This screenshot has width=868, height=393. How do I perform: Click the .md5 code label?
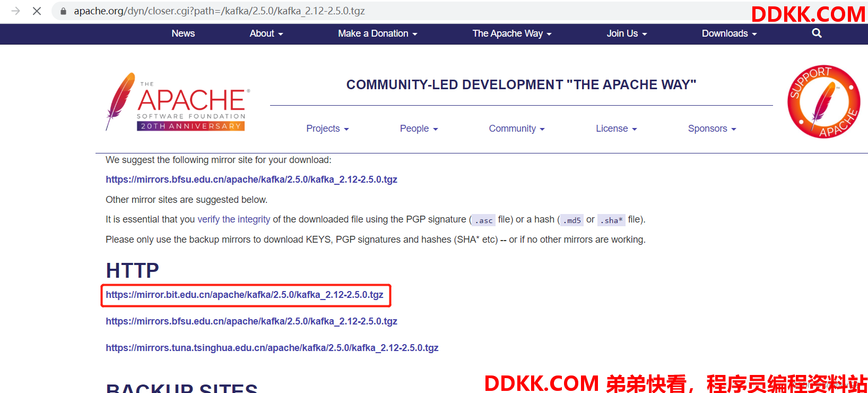[571, 220]
